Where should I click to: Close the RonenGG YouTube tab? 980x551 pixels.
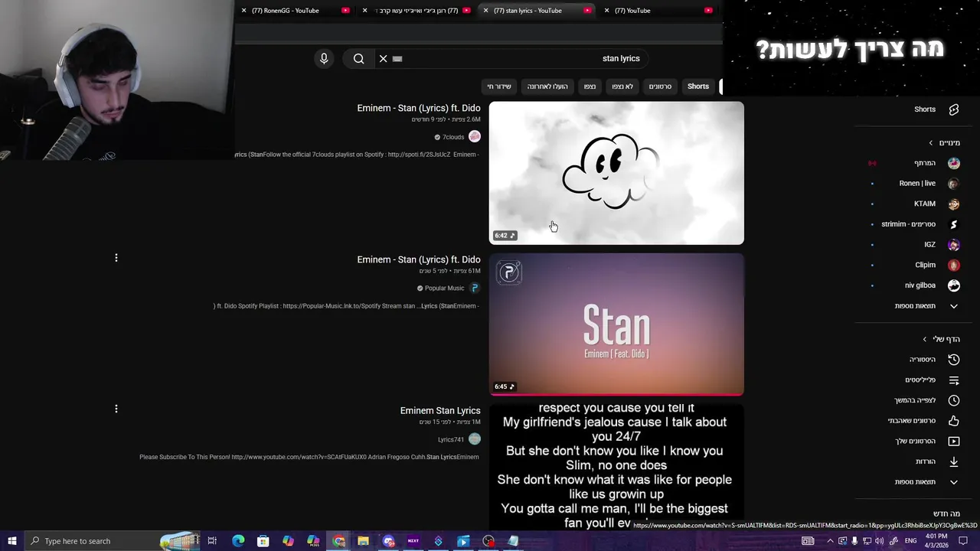point(243,11)
